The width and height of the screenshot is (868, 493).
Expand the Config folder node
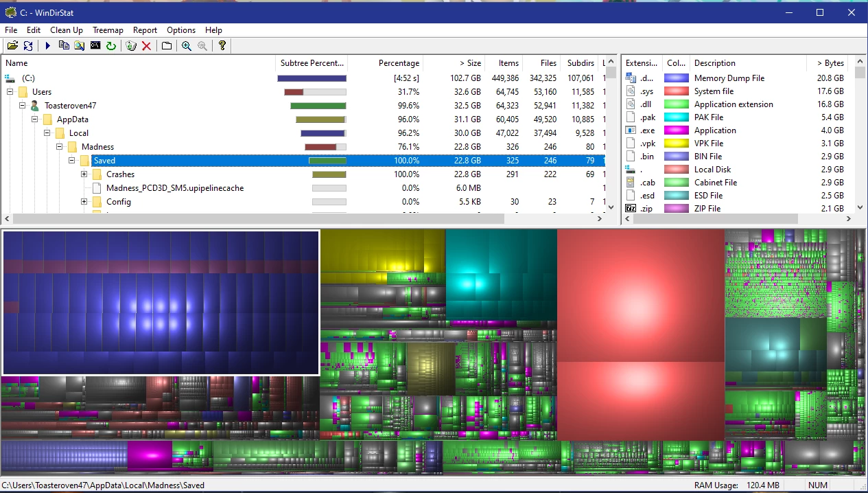pyautogui.click(x=84, y=202)
